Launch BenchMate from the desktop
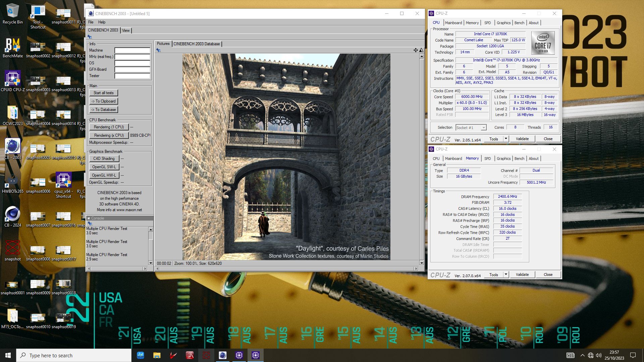This screenshot has width=644, height=362. (13, 48)
